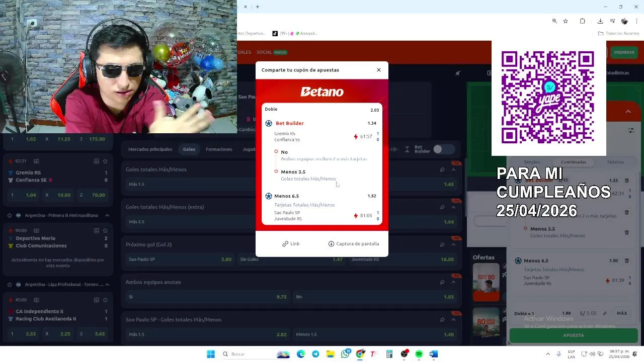This screenshot has width=644, height=362.
Task: Select Sí 9.75 for both teams score
Action: click(207, 297)
